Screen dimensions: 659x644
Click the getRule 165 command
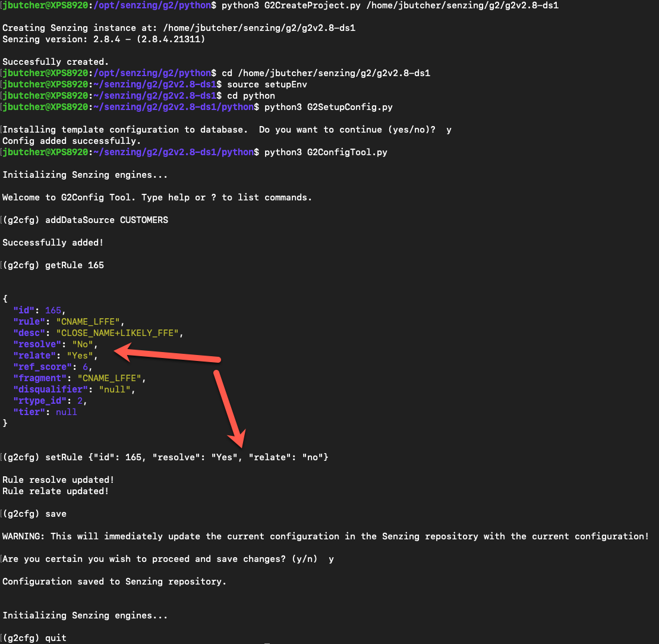point(74,265)
